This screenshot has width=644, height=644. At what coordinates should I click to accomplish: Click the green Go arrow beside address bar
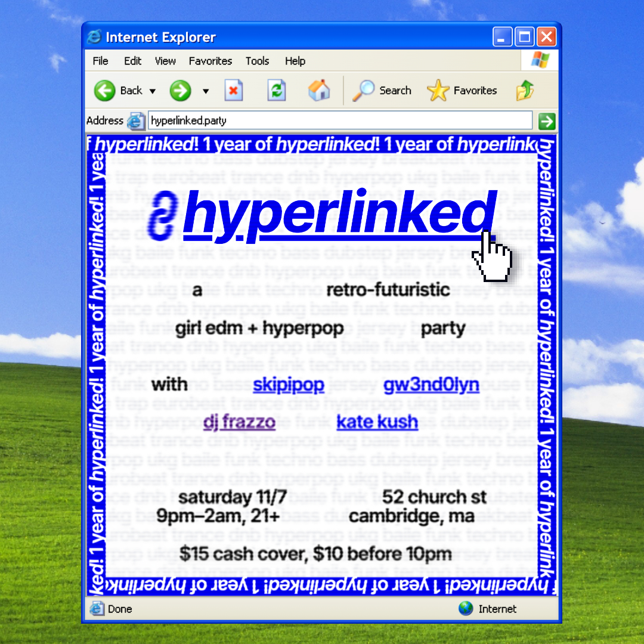[547, 120]
